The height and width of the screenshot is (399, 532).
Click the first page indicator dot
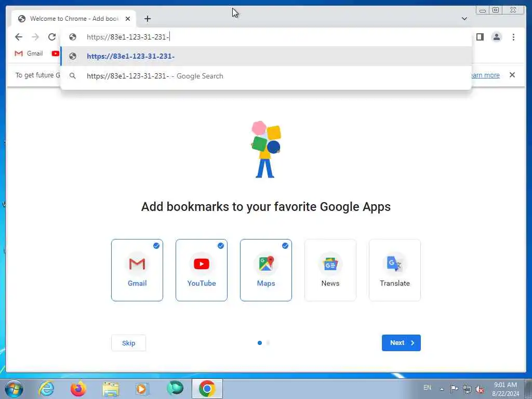click(x=260, y=343)
